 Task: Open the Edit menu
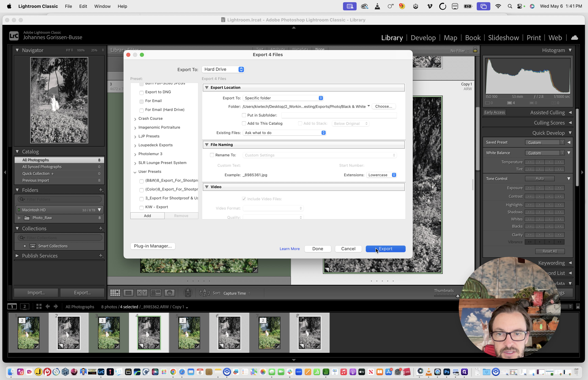tap(83, 6)
